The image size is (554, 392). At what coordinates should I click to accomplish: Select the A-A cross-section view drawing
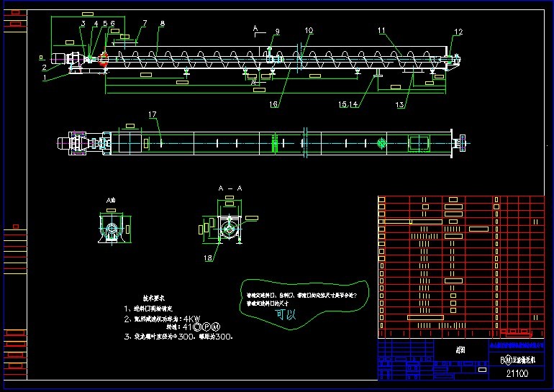pyautogui.click(x=229, y=228)
